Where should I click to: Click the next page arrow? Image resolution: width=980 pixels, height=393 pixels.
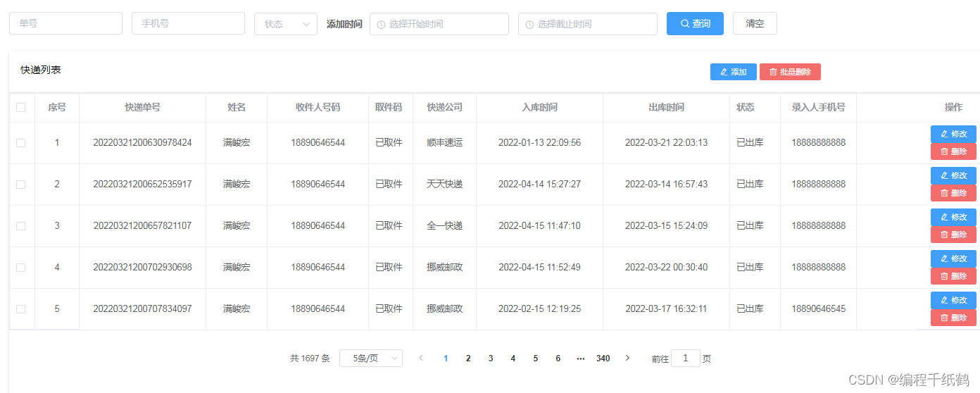[x=627, y=358]
